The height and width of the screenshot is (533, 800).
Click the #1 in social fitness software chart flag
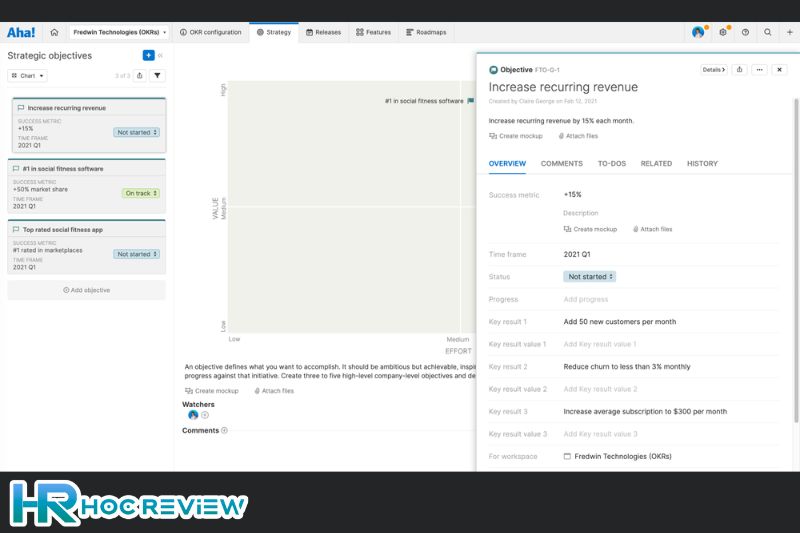[x=470, y=100]
